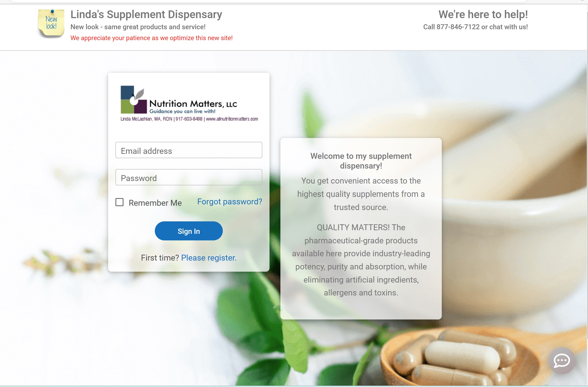Screen dimensions: 588x387
Task: Click the Sign In button
Action: [x=189, y=231]
